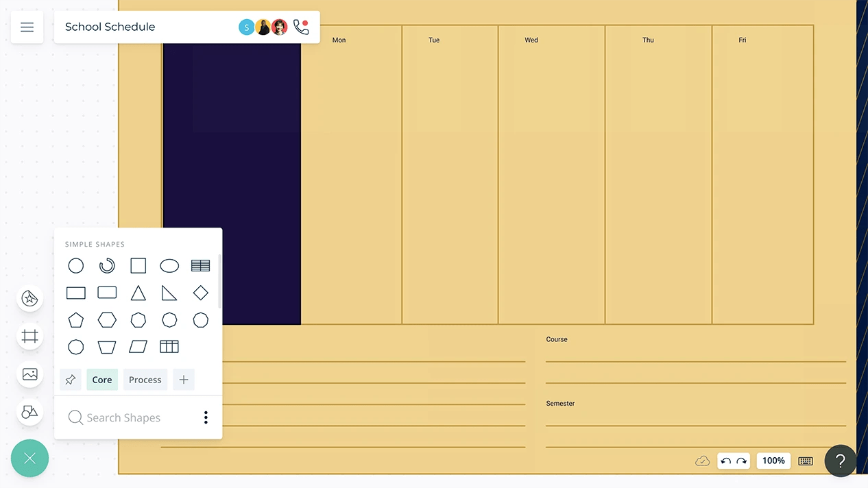Image resolution: width=868 pixels, height=488 pixels.
Task: Select the trapezoid shape
Action: coord(107,347)
